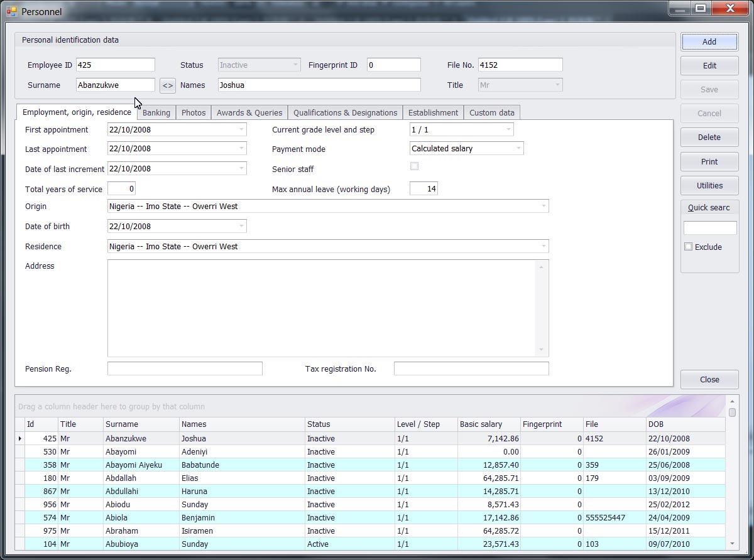
Task: Sort by the Basic salary column header
Action: [x=488, y=424]
